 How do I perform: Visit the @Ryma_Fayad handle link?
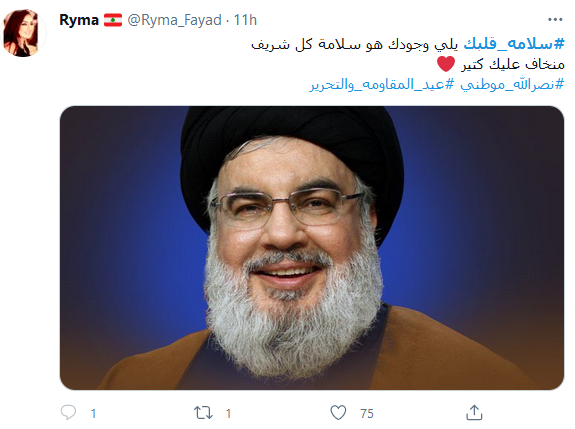175,20
